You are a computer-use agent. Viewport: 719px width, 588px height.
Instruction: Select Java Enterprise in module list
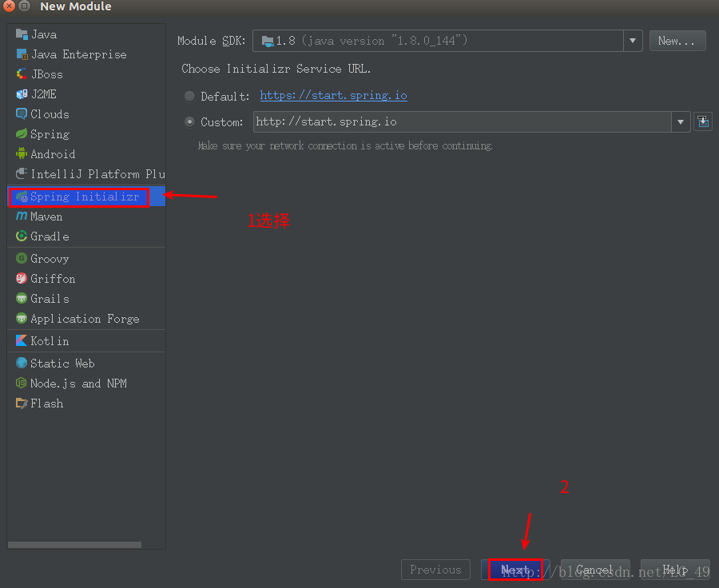coord(86,54)
